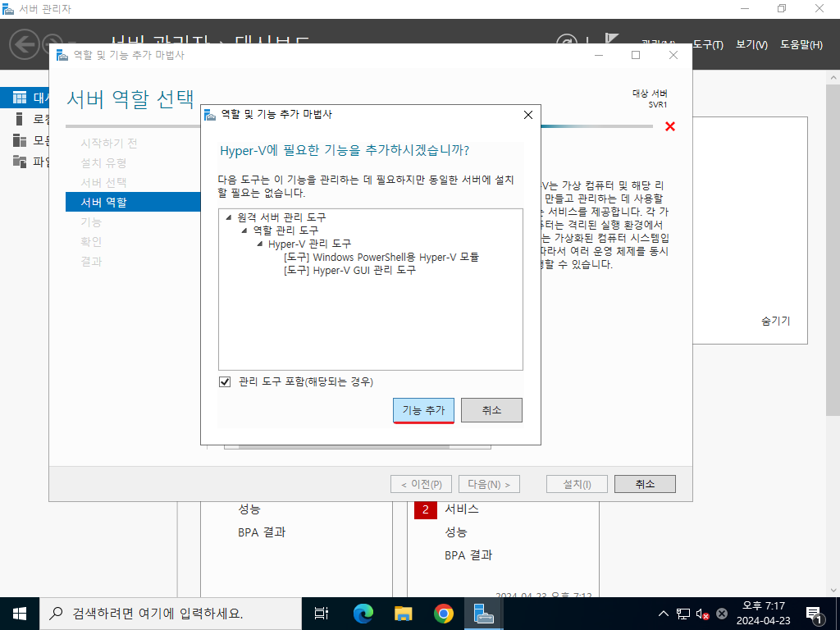Click red X error icon in wizard

tap(670, 126)
